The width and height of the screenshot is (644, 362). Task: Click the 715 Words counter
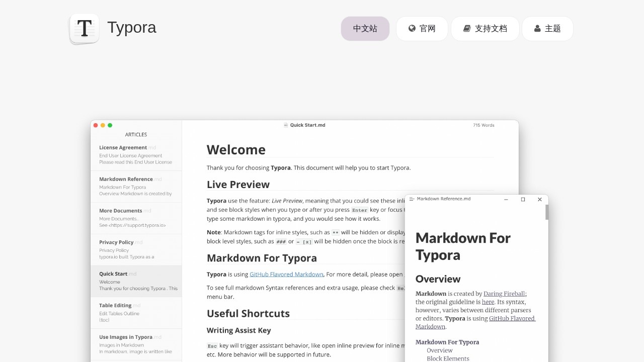click(484, 125)
